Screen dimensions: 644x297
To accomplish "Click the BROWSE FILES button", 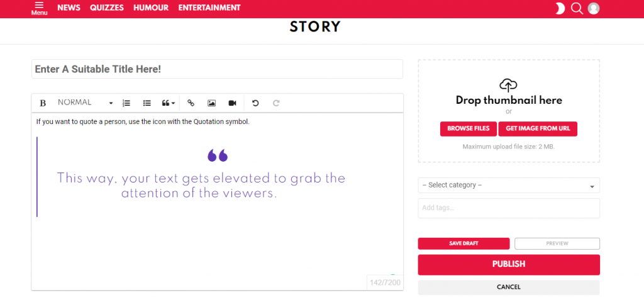I will tap(469, 128).
